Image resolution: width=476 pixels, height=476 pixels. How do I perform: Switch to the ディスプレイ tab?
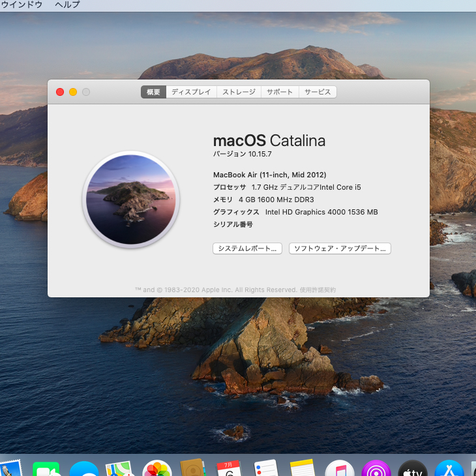point(191,92)
